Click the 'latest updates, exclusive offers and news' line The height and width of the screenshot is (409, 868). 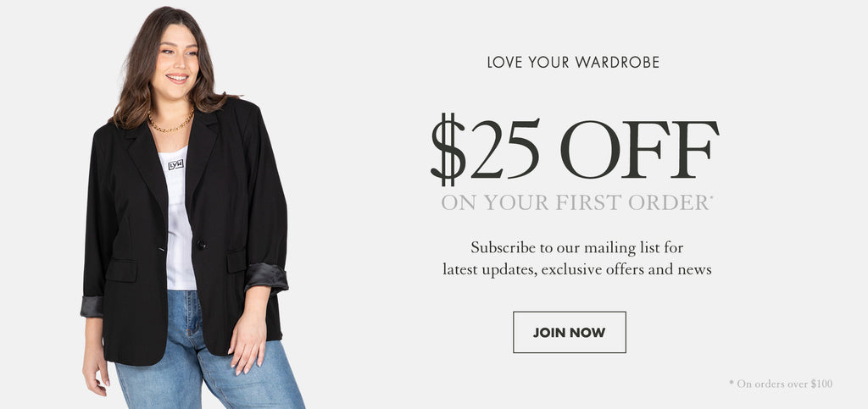[x=576, y=270]
